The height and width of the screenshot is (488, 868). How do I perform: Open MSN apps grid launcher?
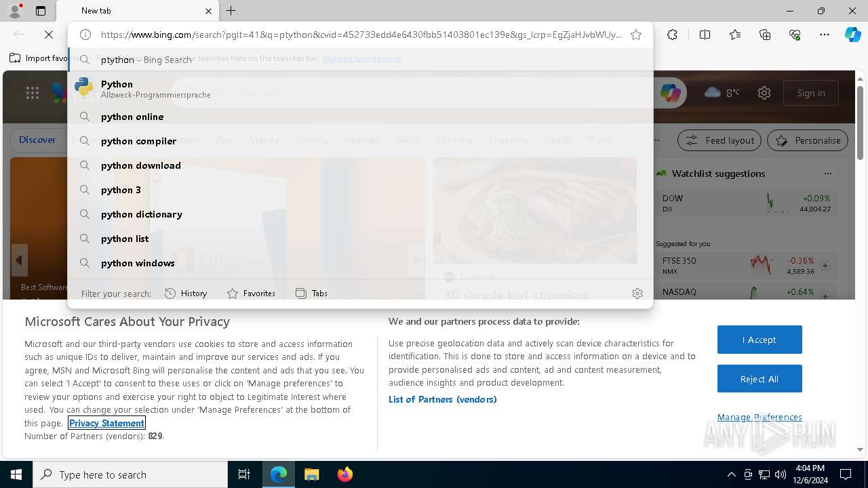coord(33,93)
